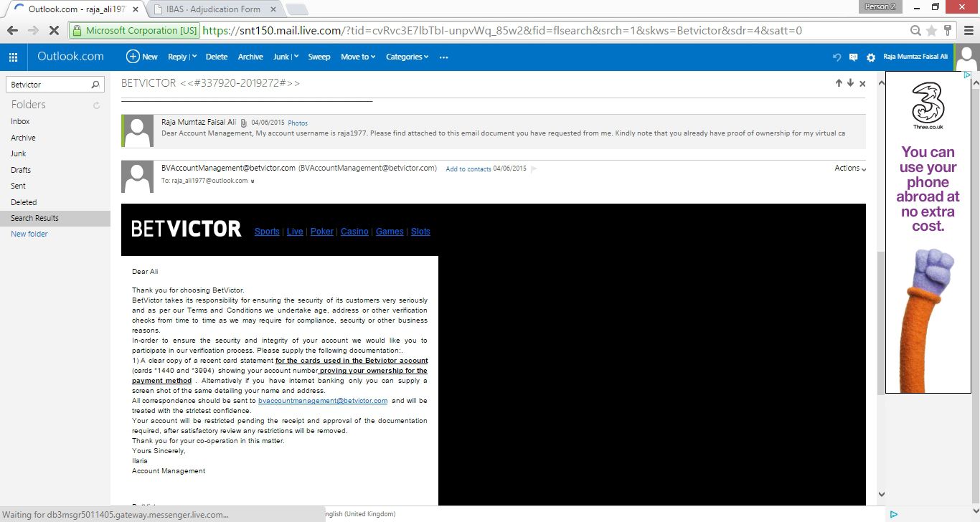Switch to the IBAS - Adjudication Form tab
The height and width of the screenshot is (522, 980).
(213, 9)
